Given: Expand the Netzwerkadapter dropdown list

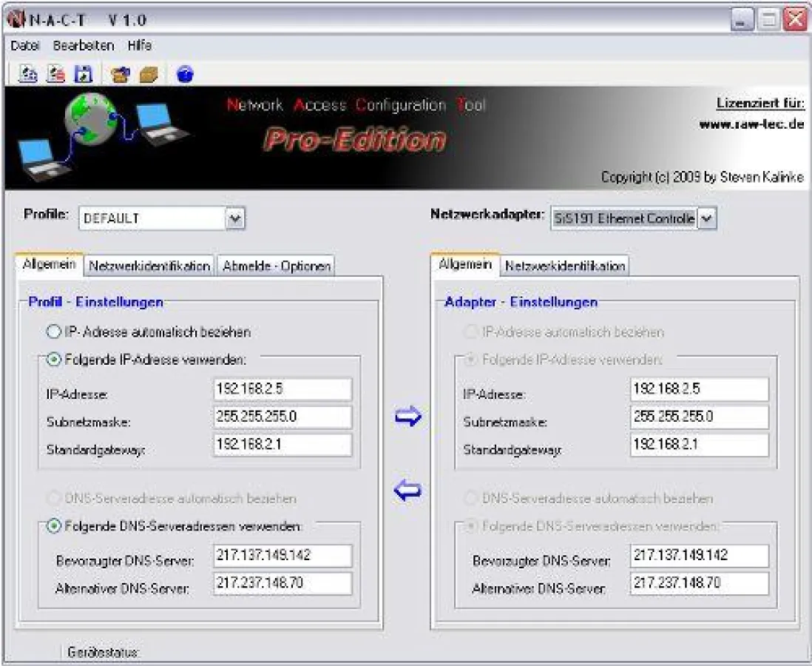Looking at the screenshot, I should tap(707, 218).
